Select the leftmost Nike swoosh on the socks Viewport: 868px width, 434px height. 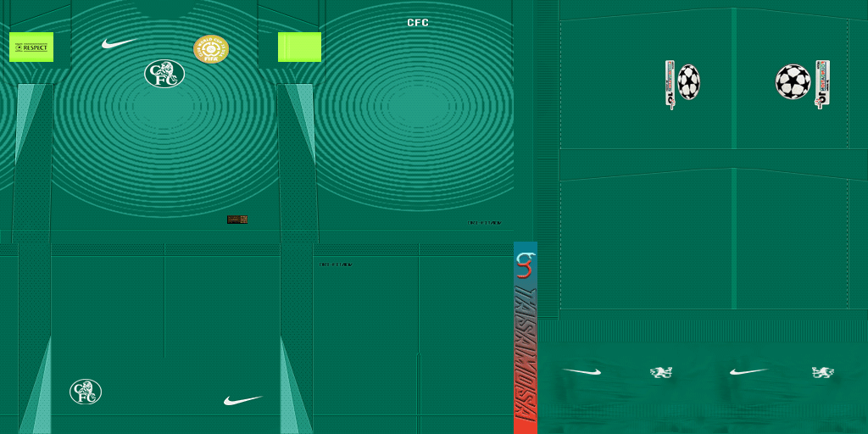pyautogui.click(x=582, y=371)
